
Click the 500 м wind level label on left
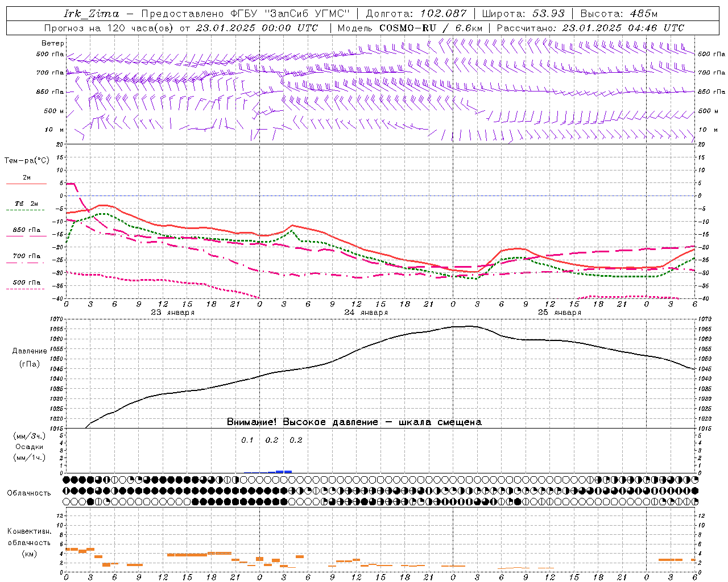pyautogui.click(x=54, y=111)
